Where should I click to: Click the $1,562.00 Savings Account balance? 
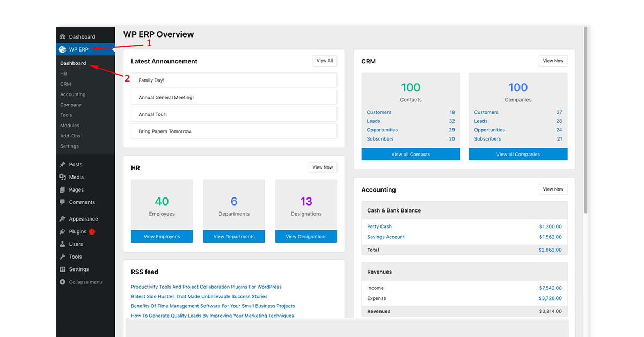(x=551, y=237)
